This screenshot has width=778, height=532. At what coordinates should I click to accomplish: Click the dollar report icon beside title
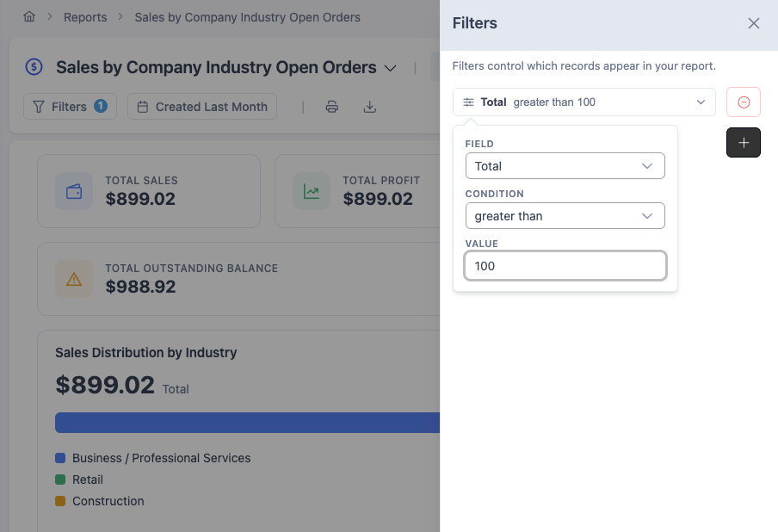(x=34, y=66)
